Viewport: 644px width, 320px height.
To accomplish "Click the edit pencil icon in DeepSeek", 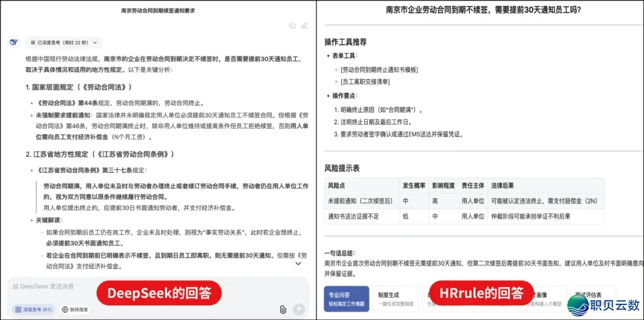I will [304, 25].
